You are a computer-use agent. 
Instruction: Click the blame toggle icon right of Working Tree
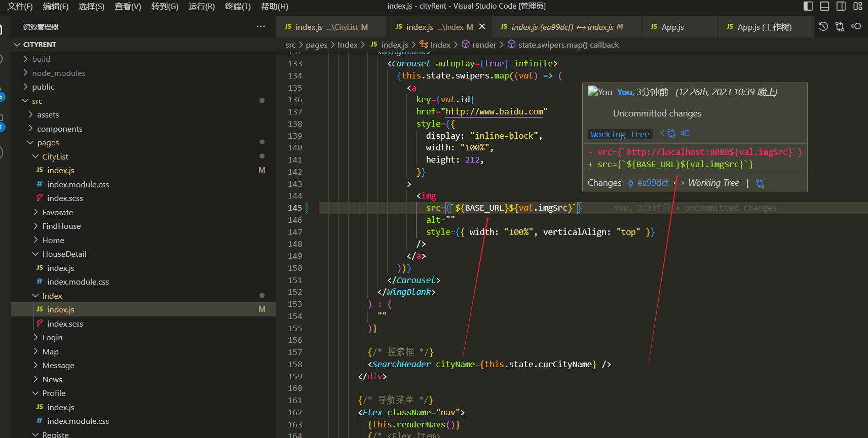click(x=685, y=133)
